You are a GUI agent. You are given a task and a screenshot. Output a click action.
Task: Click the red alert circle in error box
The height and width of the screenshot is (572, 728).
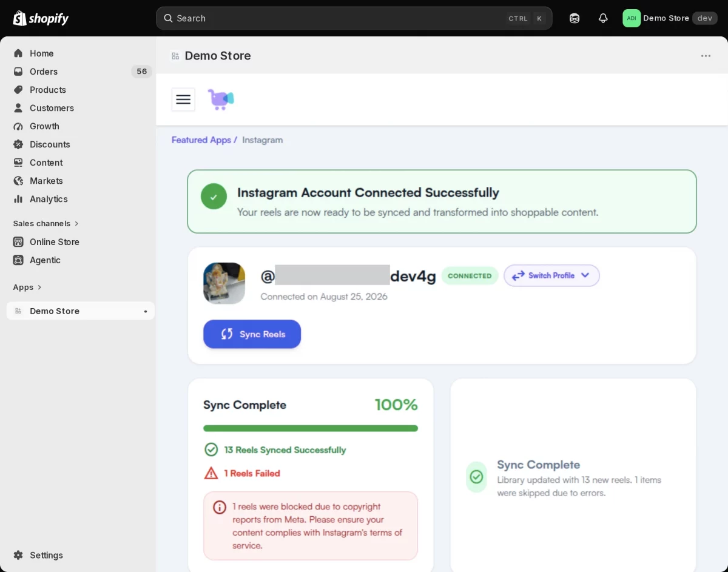click(x=220, y=507)
